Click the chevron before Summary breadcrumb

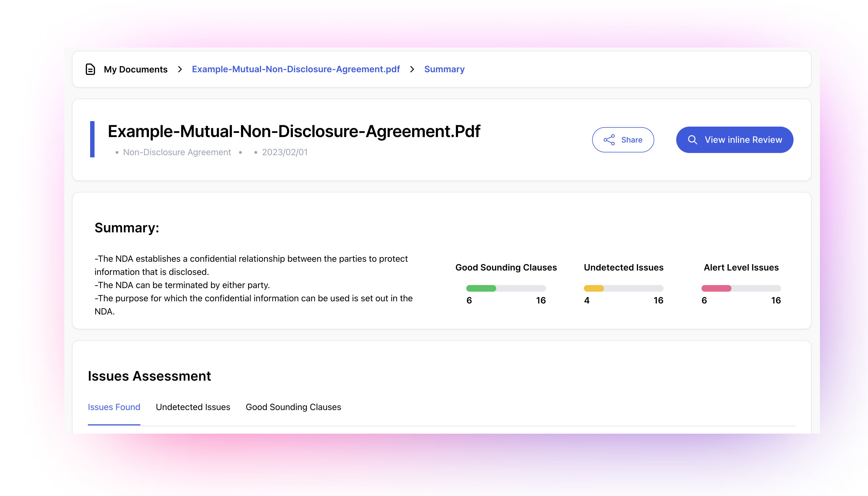[412, 69]
